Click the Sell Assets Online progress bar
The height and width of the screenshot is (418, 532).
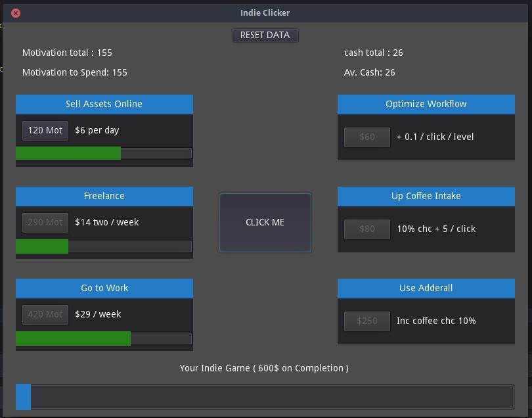tap(104, 154)
